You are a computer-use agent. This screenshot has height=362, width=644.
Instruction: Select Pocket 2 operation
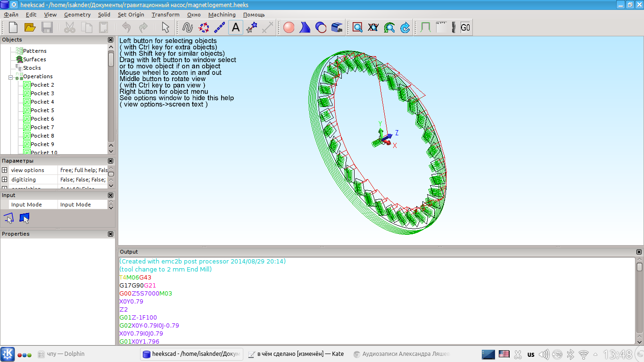pos(42,85)
